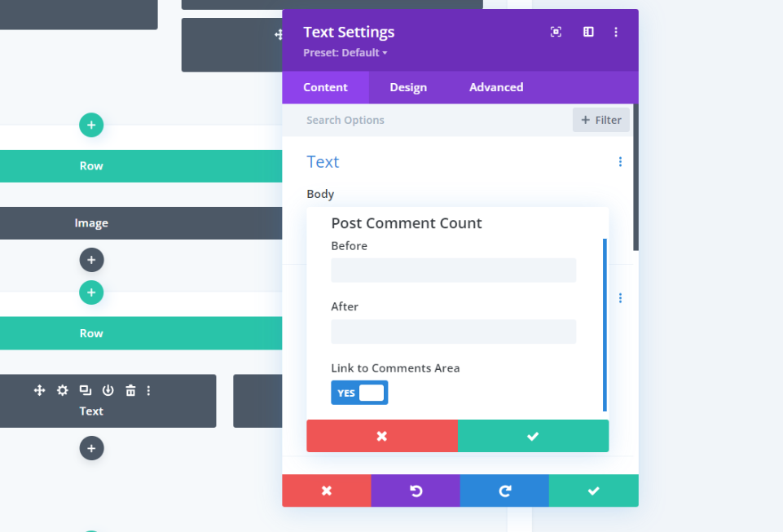The image size is (783, 532).
Task: Click the purple undo button
Action: (x=416, y=490)
